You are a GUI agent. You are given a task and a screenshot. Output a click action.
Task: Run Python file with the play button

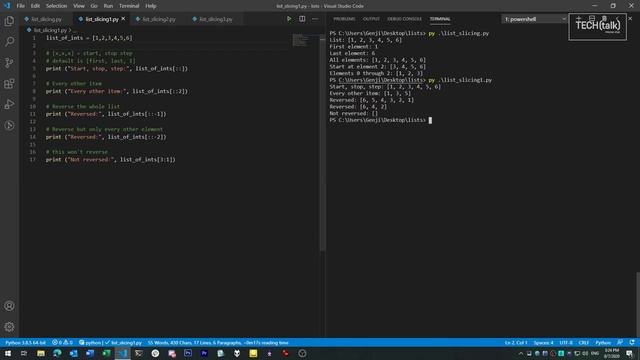click(289, 19)
